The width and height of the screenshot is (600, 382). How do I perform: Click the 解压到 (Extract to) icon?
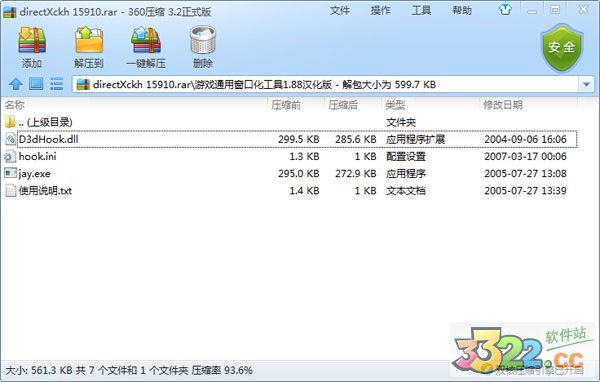click(89, 39)
